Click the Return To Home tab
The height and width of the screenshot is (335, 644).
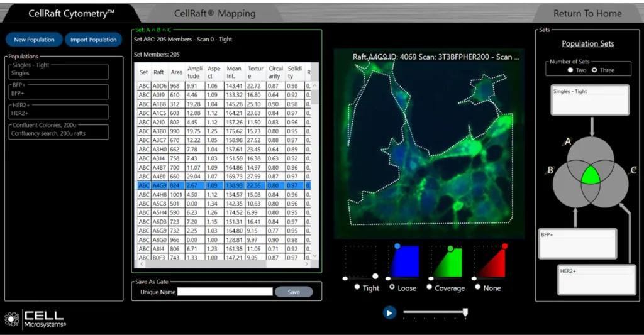(587, 14)
